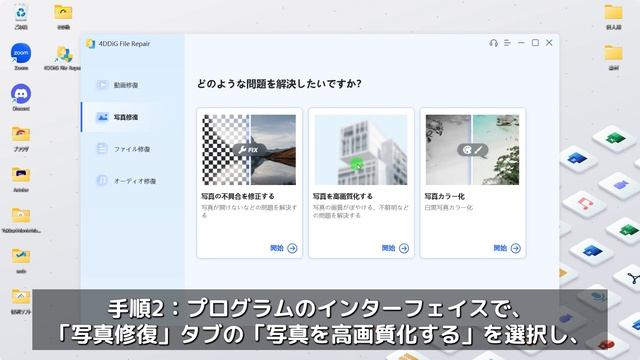Viewport: 640px width, 360px height.
Task: Click the video repair sidebar icon
Action: (102, 85)
